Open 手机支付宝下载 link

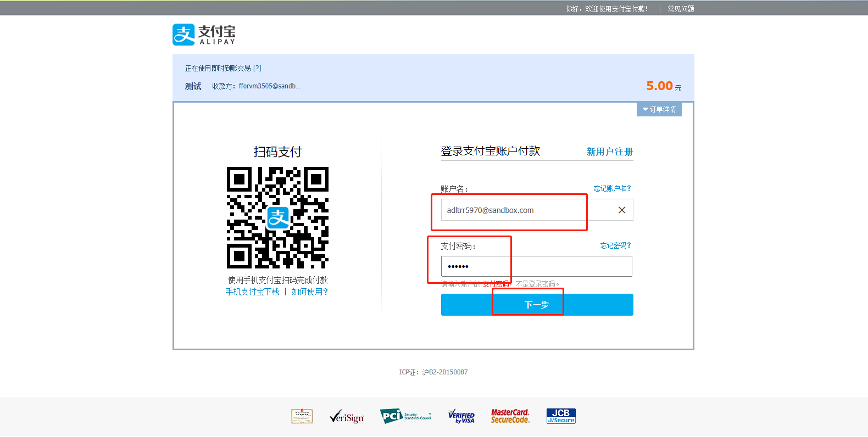pos(253,292)
